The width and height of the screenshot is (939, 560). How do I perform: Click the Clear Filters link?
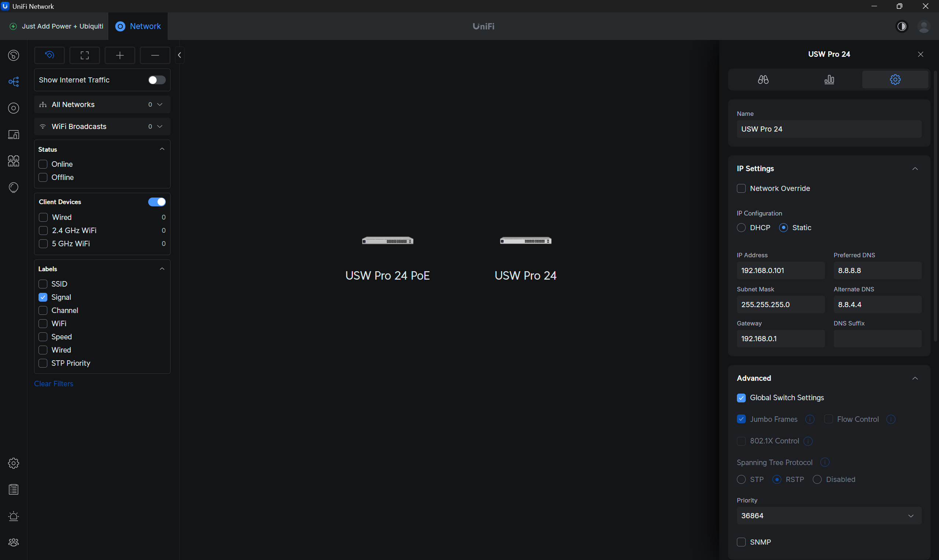(x=54, y=383)
